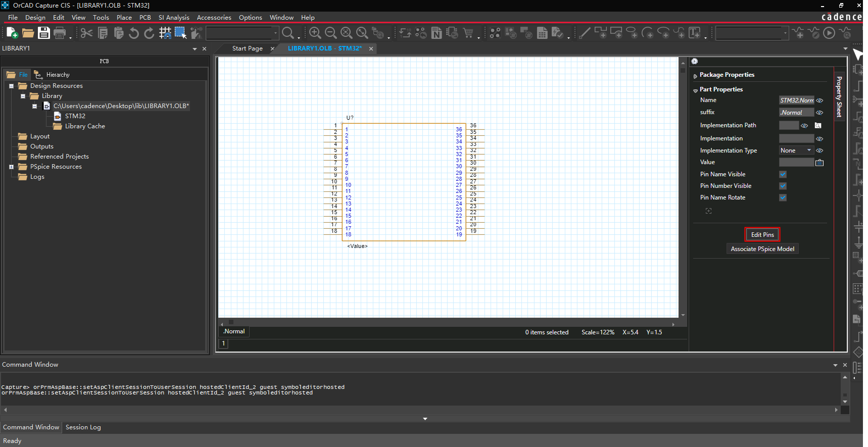The width and height of the screenshot is (868, 447).
Task: Uncheck the Pin Number Visible checkbox
Action: [783, 186]
